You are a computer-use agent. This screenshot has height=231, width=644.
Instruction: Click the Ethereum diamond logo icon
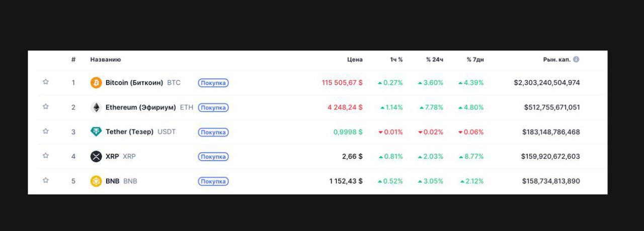(96, 107)
